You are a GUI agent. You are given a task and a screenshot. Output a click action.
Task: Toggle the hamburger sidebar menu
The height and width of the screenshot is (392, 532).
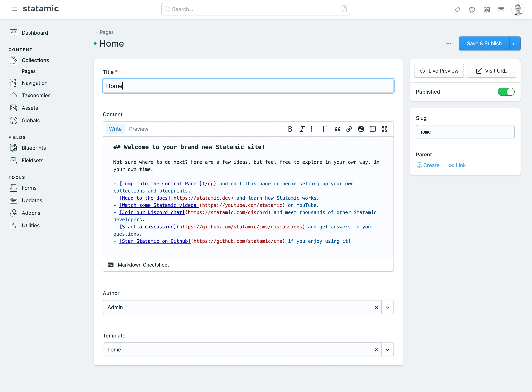pyautogui.click(x=14, y=9)
